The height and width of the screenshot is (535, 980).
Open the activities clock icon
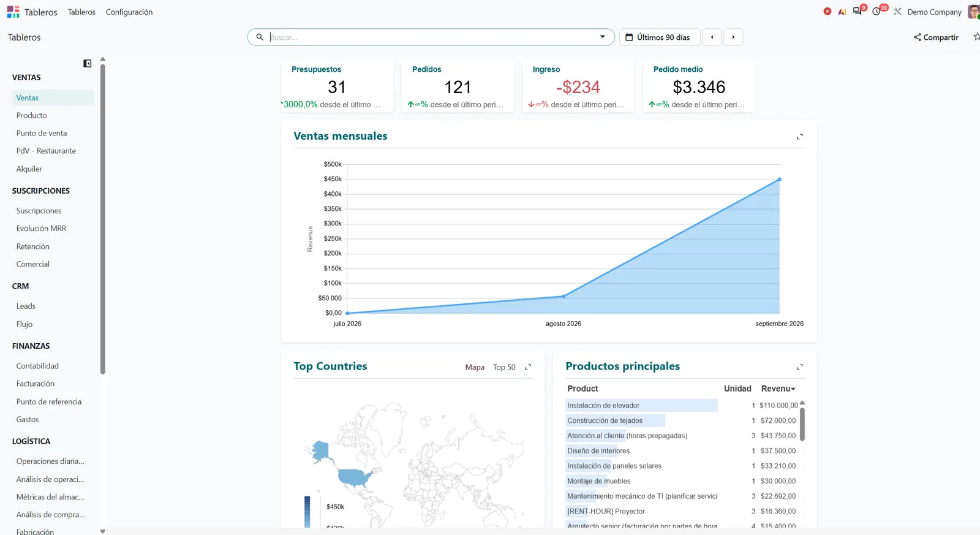[x=877, y=11]
